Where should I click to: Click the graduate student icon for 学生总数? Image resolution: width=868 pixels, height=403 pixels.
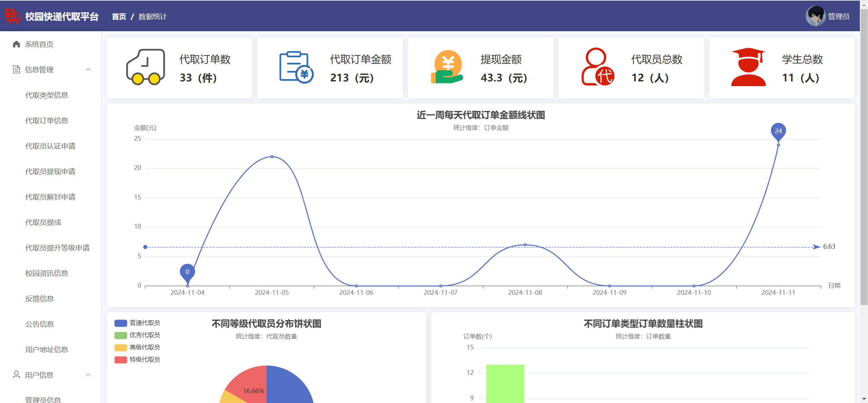pos(748,67)
